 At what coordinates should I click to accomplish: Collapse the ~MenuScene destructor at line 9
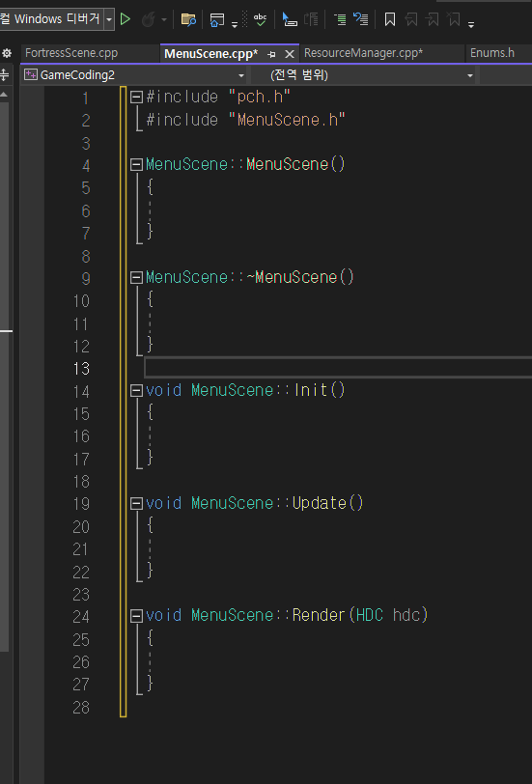click(136, 278)
